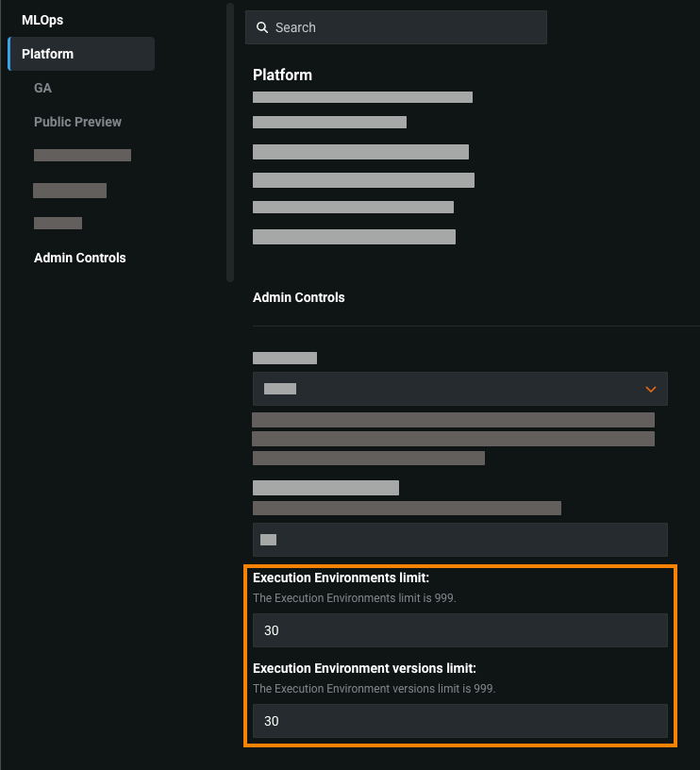Image resolution: width=700 pixels, height=770 pixels.
Task: Click the magnifier icon in search bar
Action: 262,28
